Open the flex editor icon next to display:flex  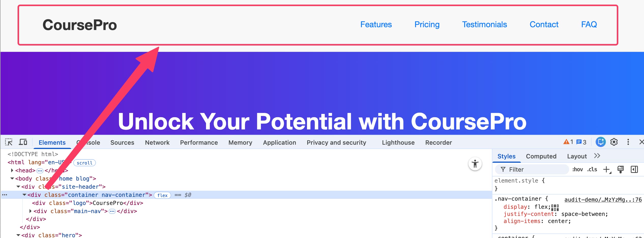pyautogui.click(x=555, y=208)
